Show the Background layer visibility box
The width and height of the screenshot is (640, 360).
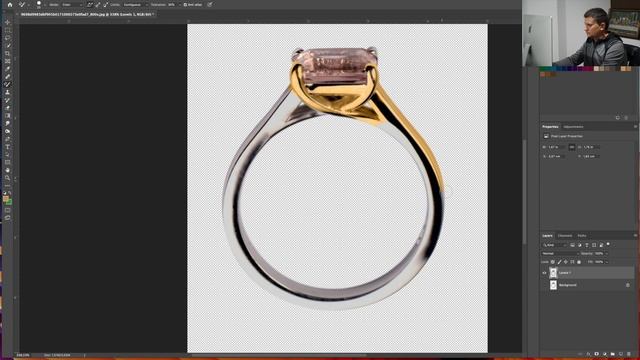tap(544, 285)
